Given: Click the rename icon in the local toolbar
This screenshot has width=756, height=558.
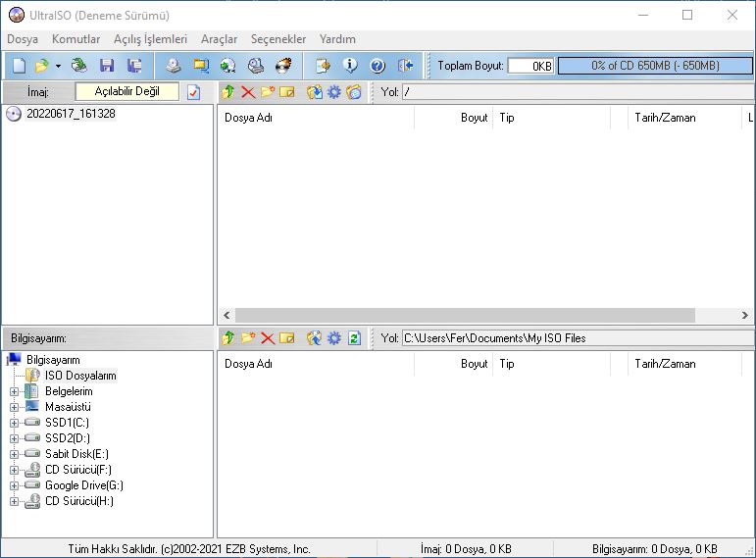Looking at the screenshot, I should 287,338.
